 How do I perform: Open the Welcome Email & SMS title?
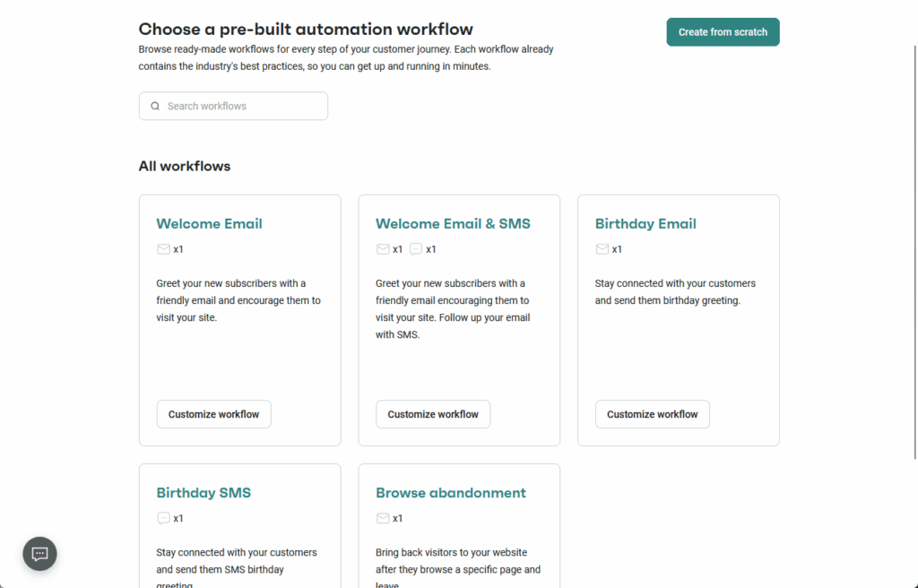453,224
